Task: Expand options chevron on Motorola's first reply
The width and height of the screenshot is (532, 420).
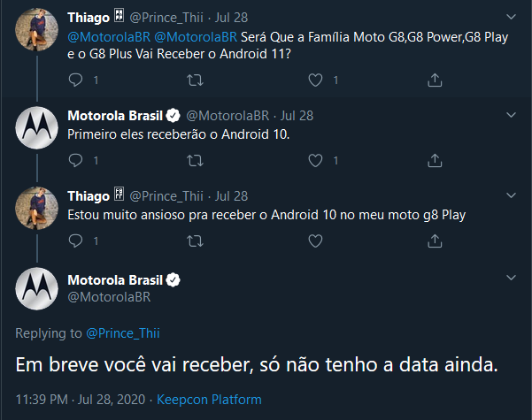Action: point(511,115)
